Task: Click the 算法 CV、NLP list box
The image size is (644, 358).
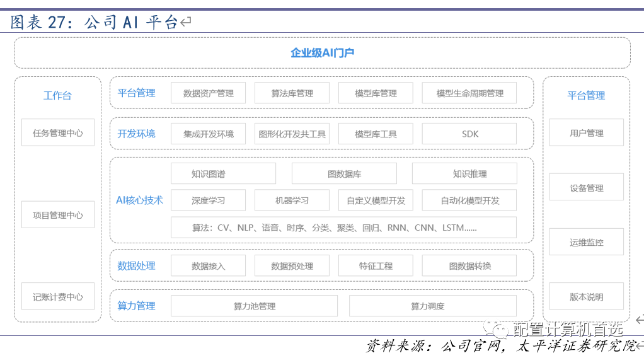Action: 344,228
